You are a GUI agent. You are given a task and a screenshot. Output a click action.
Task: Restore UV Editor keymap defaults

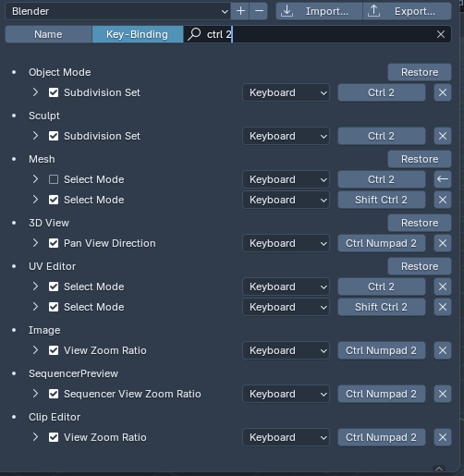(x=420, y=266)
